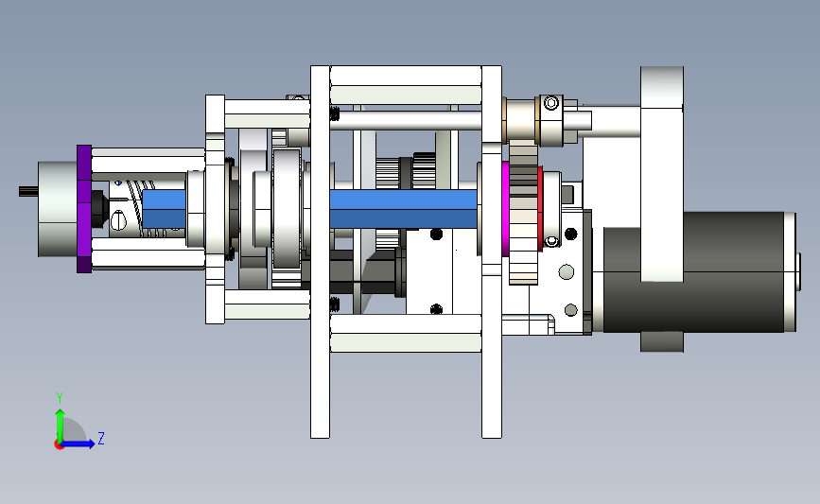Viewport: 820px width, 504px height.
Task: Click the hex screw on the upper shaft collar
Action: coord(550,103)
